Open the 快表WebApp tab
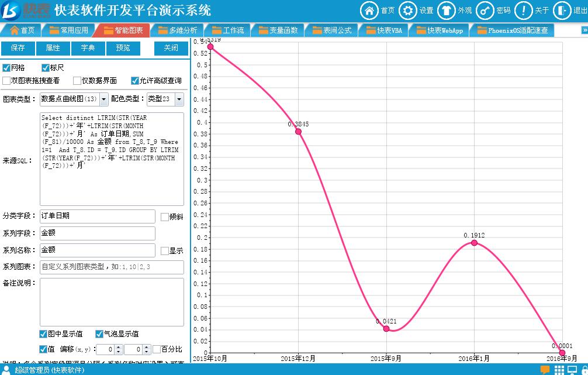Screen dimensions: 588x375 [x=440, y=30]
